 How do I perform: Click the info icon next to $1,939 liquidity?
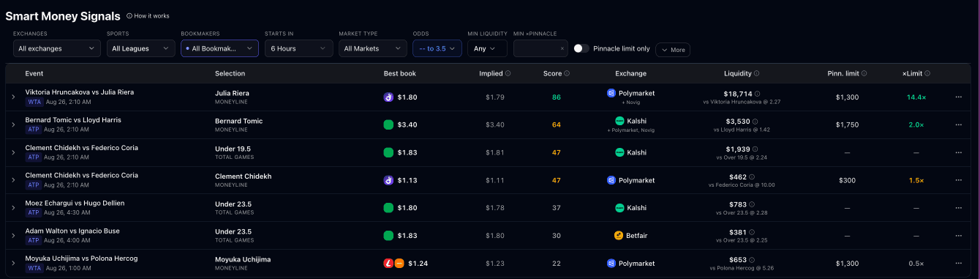754,149
